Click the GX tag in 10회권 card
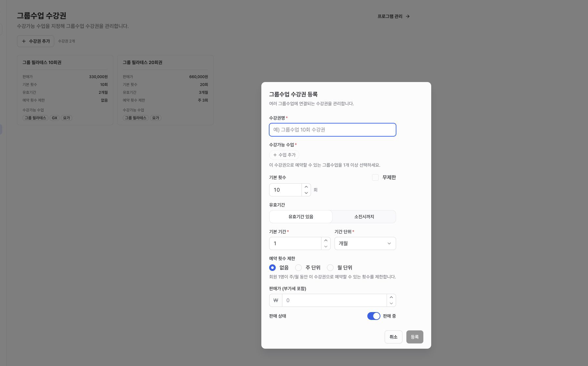This screenshot has height=366, width=588. pyautogui.click(x=55, y=118)
